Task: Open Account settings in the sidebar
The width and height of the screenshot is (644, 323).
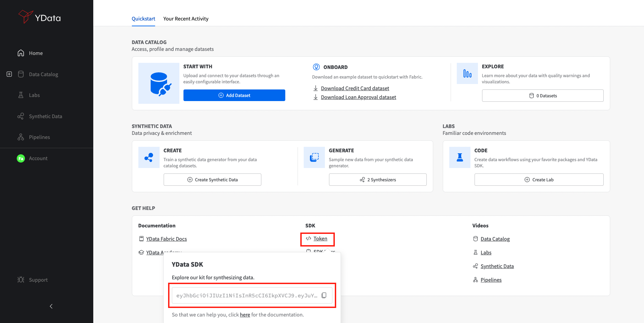Action: pos(38,158)
